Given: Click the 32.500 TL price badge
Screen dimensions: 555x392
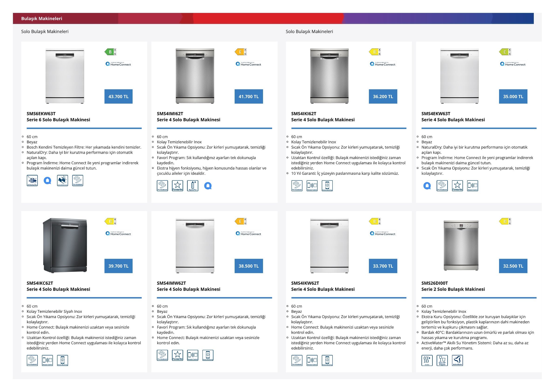Looking at the screenshot, I should [x=513, y=266].
